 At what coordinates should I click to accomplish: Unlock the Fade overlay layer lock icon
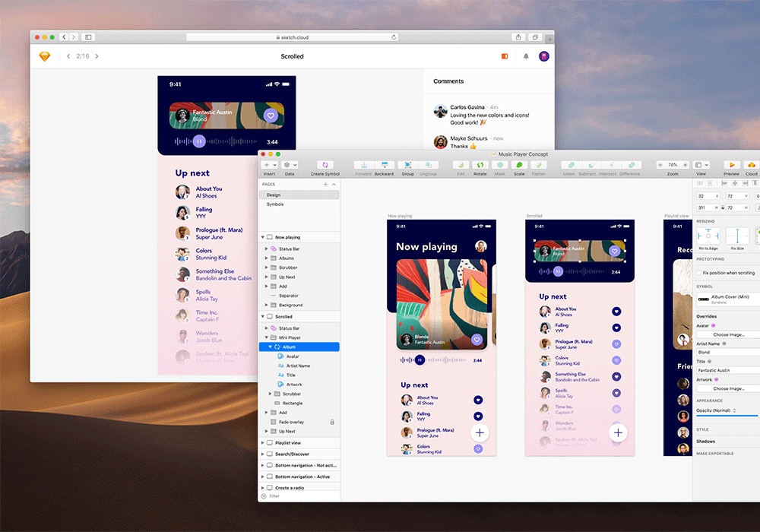point(332,422)
